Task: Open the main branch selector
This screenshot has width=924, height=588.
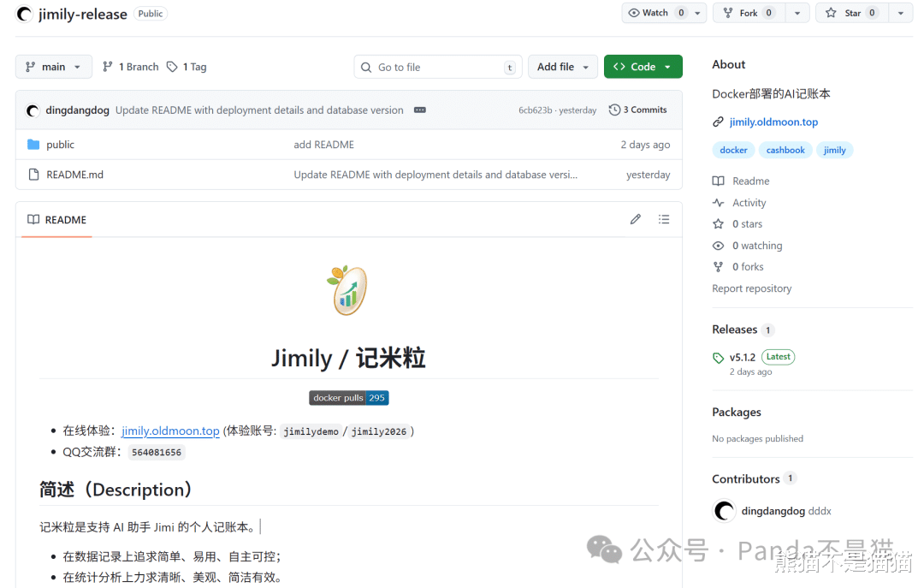Action: pyautogui.click(x=54, y=67)
